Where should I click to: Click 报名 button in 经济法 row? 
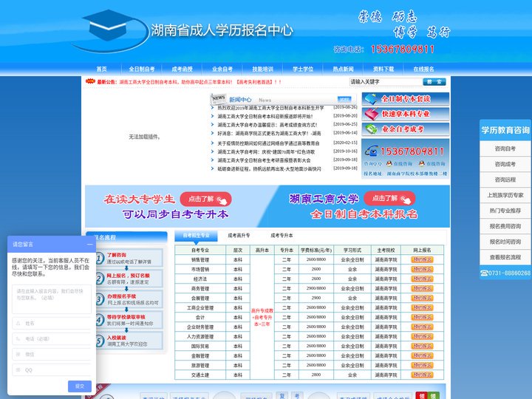(422, 279)
